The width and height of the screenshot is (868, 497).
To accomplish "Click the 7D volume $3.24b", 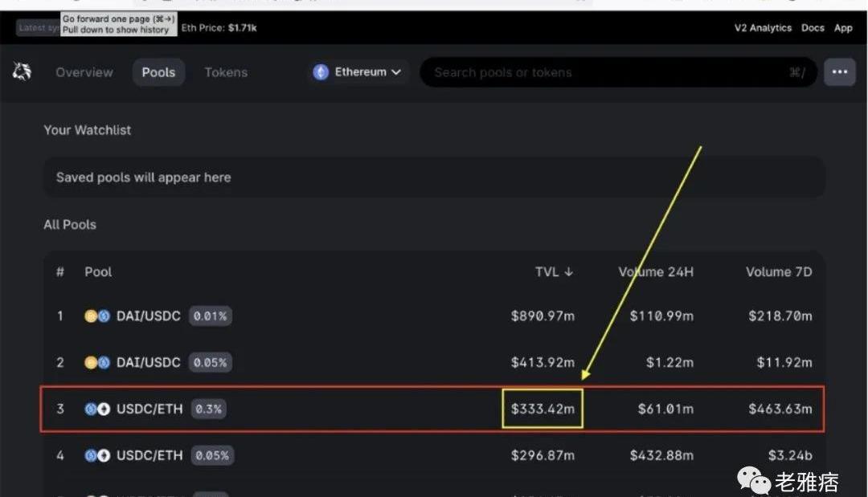I will tap(790, 455).
